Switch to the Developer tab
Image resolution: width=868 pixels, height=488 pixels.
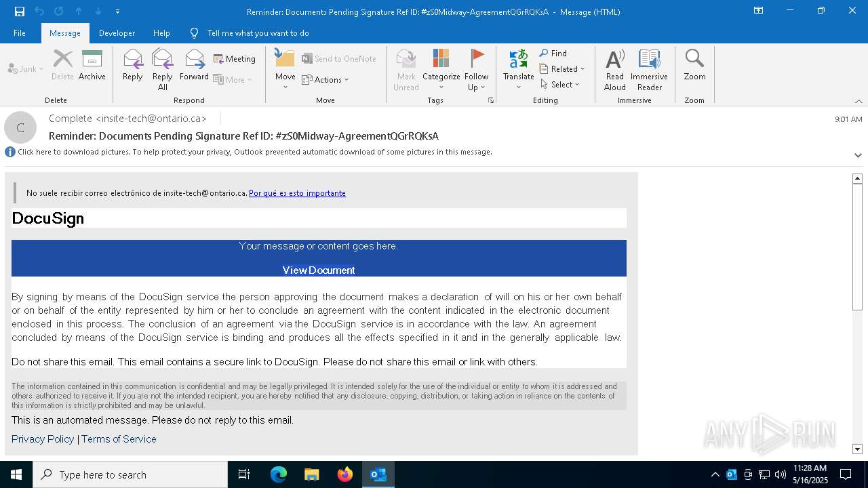click(117, 33)
